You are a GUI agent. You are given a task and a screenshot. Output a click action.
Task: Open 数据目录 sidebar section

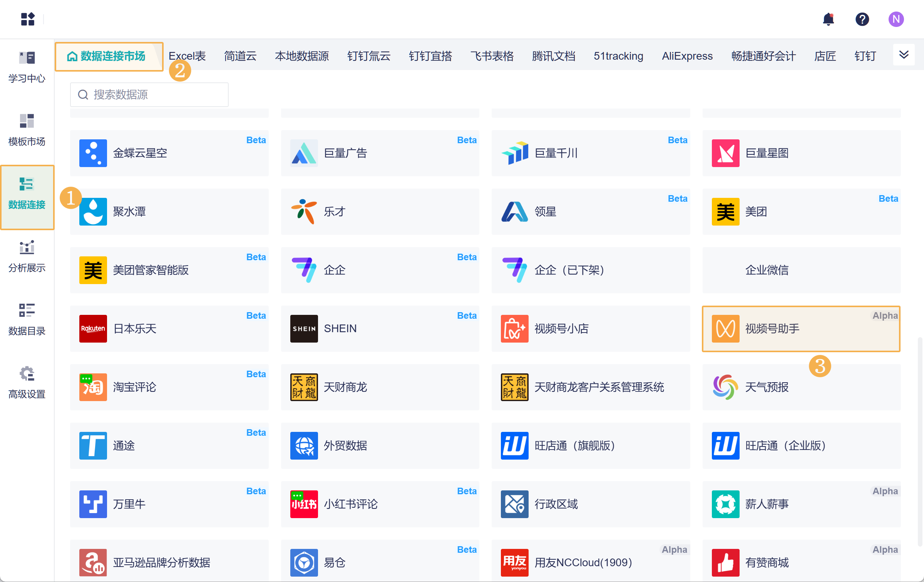tap(27, 319)
